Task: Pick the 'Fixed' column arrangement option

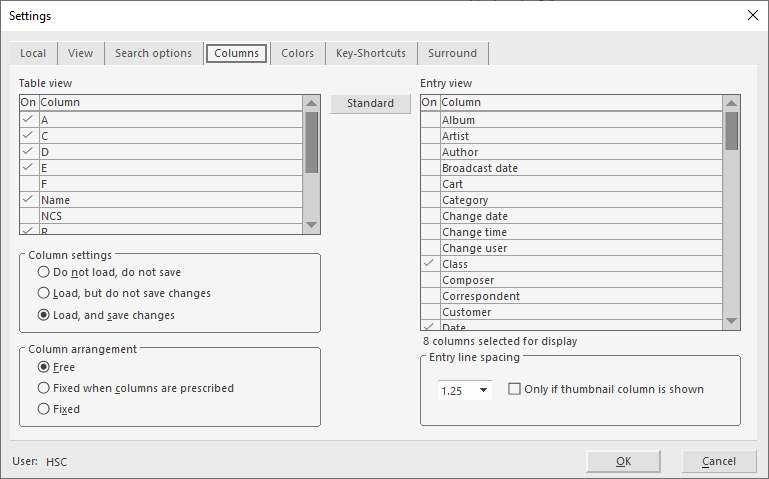Action: (43, 409)
